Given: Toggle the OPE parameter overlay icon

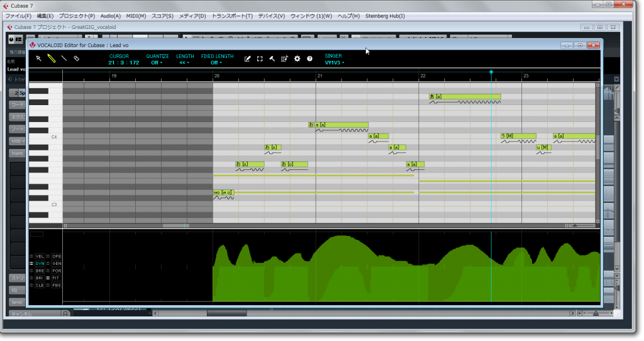Looking at the screenshot, I should 48,256.
